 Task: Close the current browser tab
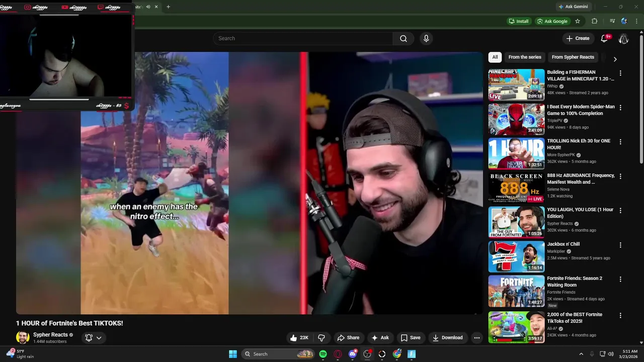click(x=156, y=7)
